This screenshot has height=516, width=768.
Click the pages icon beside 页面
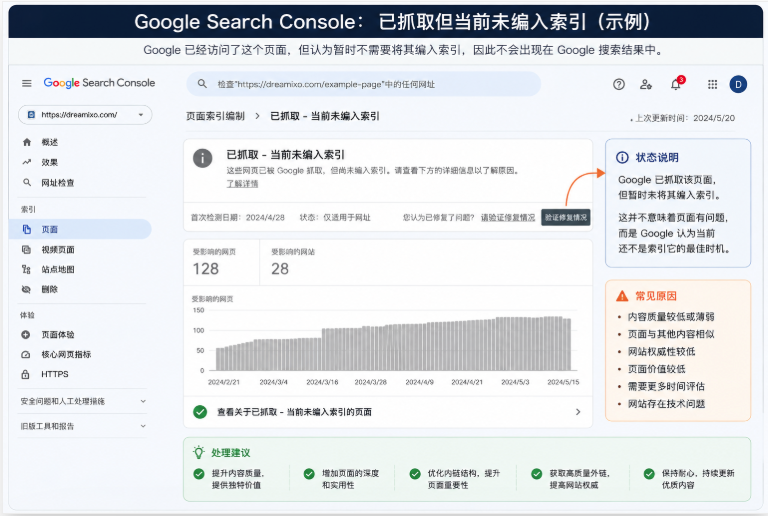pos(27,229)
